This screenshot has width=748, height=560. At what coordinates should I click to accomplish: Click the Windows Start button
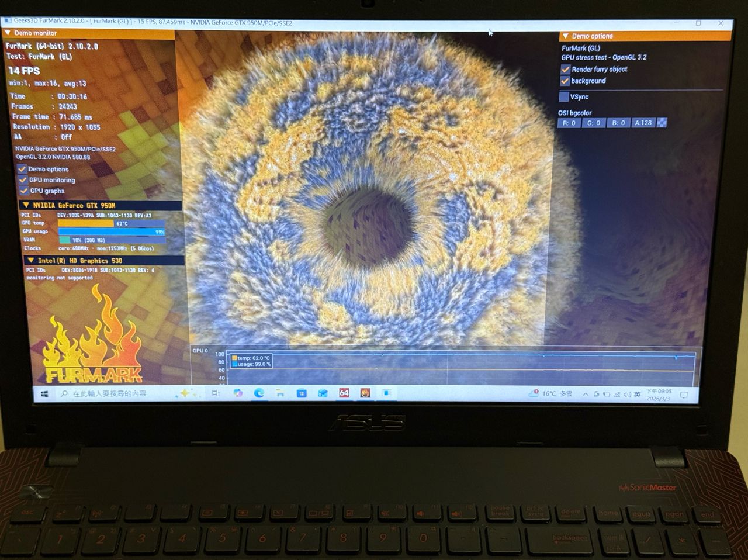[x=44, y=394]
